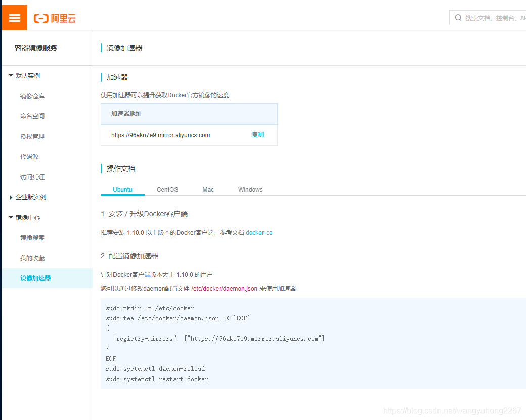Viewport: 526px width, 420px height.
Task: Click the 容器镜像服务 sidebar title
Action: pos(36,48)
